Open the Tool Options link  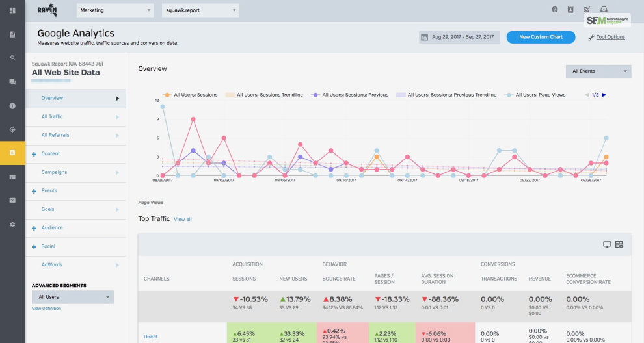pos(610,37)
